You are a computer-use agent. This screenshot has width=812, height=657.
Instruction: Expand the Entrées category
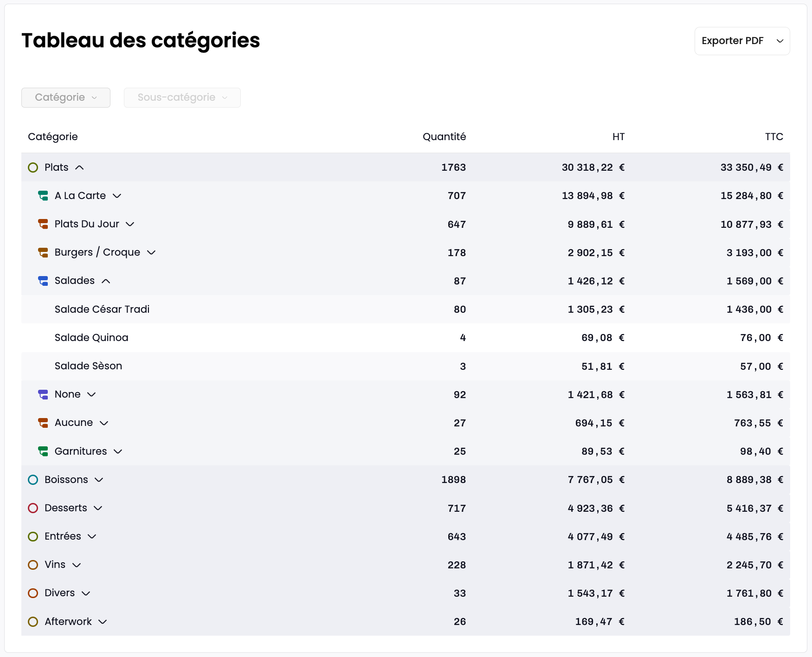tap(91, 536)
